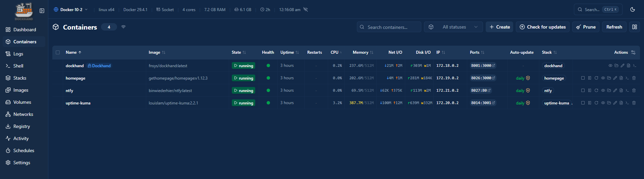The width and height of the screenshot is (644, 179).
Task: Stop the homepage container
Action: 583,78
